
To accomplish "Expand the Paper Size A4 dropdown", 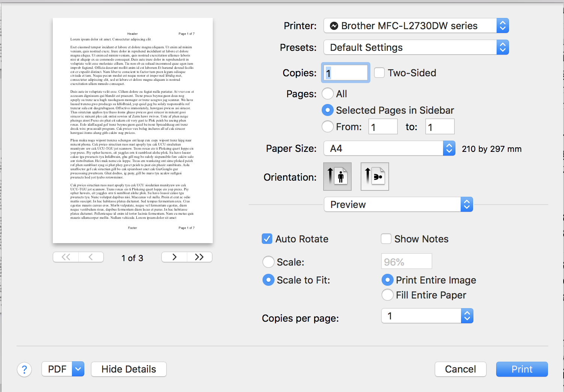I will [x=389, y=148].
